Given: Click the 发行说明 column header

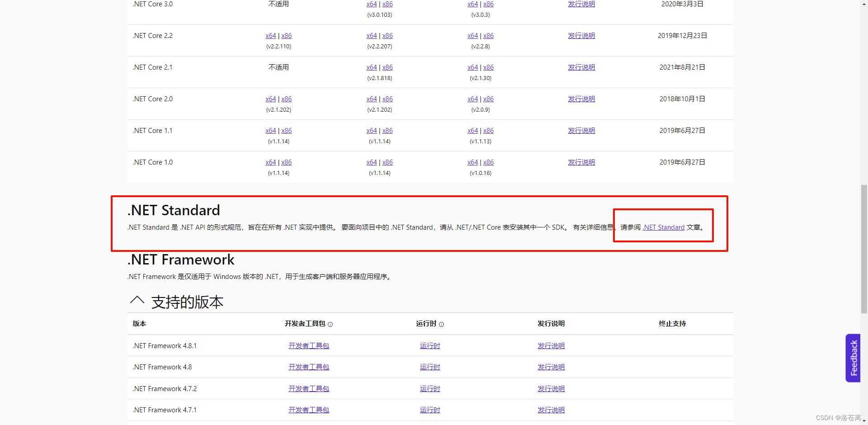Looking at the screenshot, I should click(x=551, y=324).
